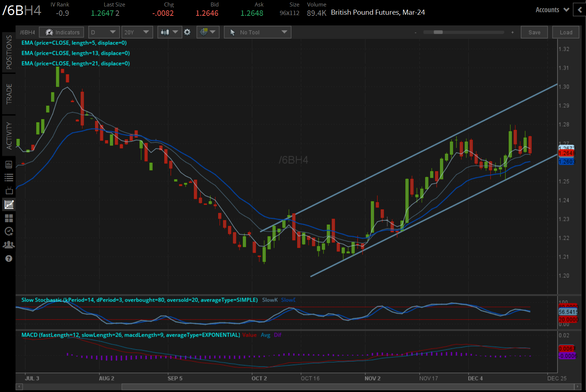Select the charts grid icon in sidebar
The width and height of the screenshot is (586, 392).
click(x=9, y=205)
